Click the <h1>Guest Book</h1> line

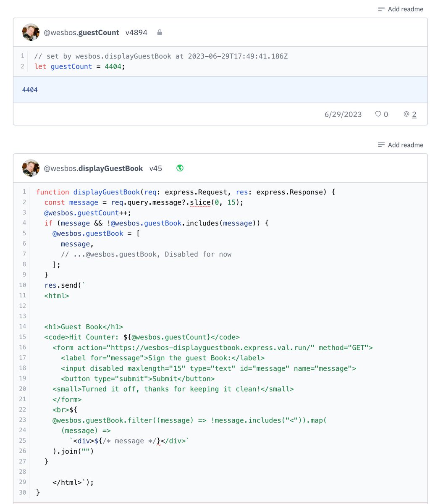tap(84, 327)
